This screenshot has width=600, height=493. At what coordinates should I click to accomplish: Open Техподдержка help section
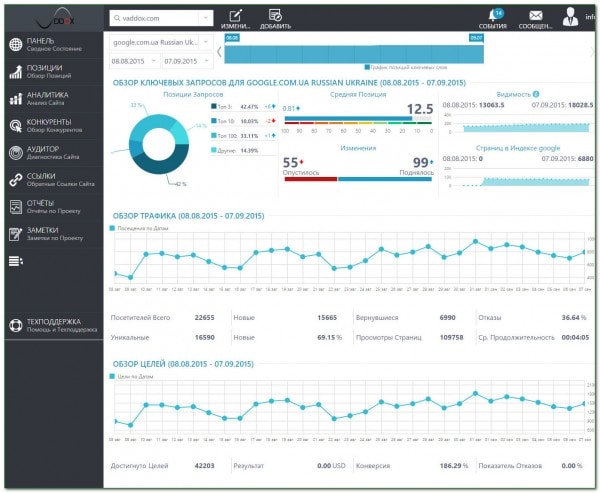point(54,325)
